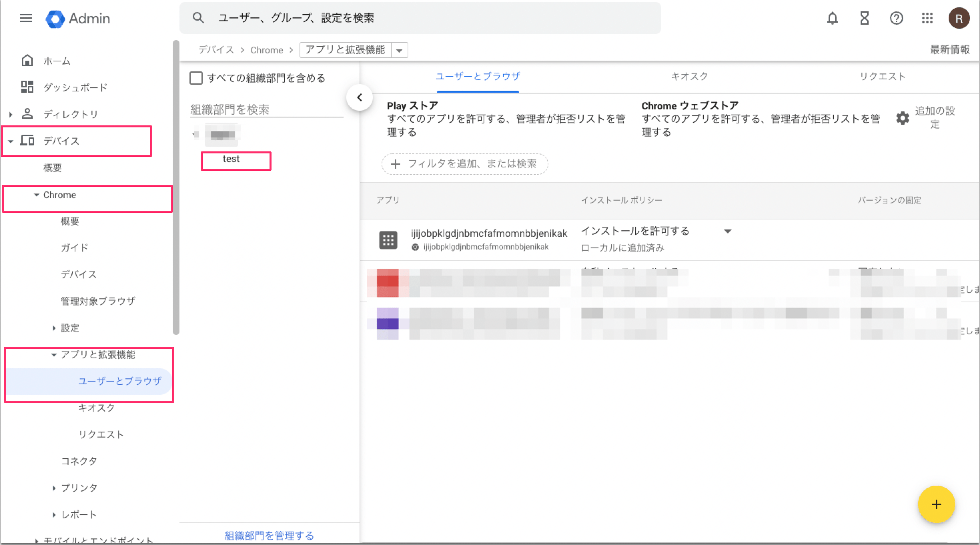Image resolution: width=980 pixels, height=545 pixels.
Task: Switch to ユーザーとブラウザ tab
Action: [x=478, y=76]
